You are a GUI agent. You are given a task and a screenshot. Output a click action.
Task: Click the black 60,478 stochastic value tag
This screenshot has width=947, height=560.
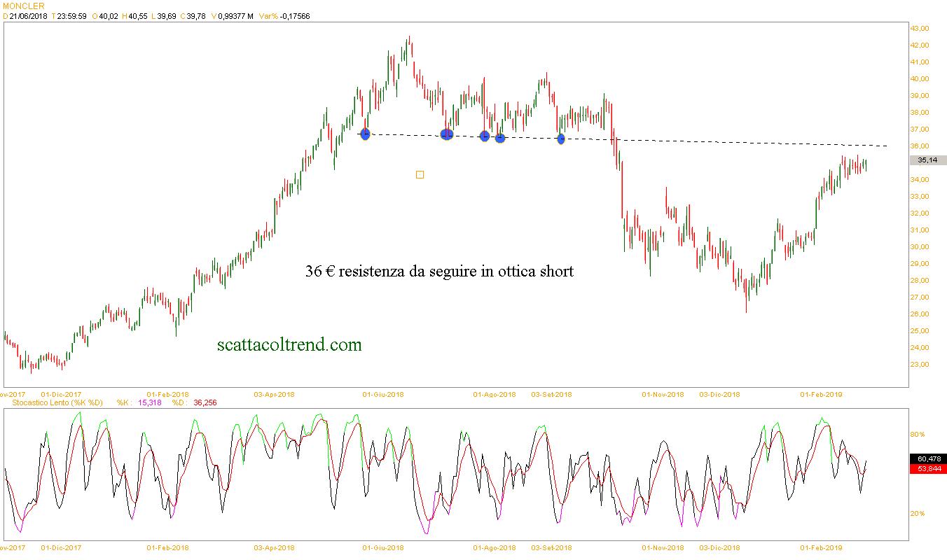pyautogui.click(x=927, y=459)
